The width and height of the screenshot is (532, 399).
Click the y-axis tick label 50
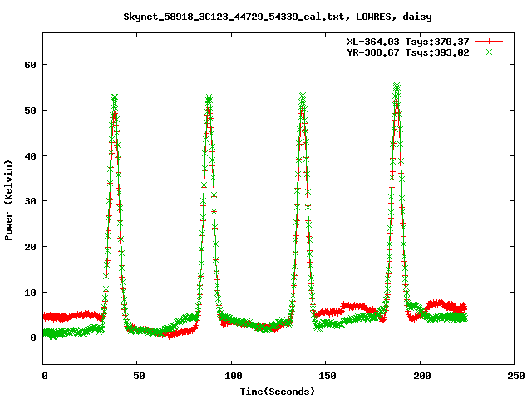click(x=30, y=111)
